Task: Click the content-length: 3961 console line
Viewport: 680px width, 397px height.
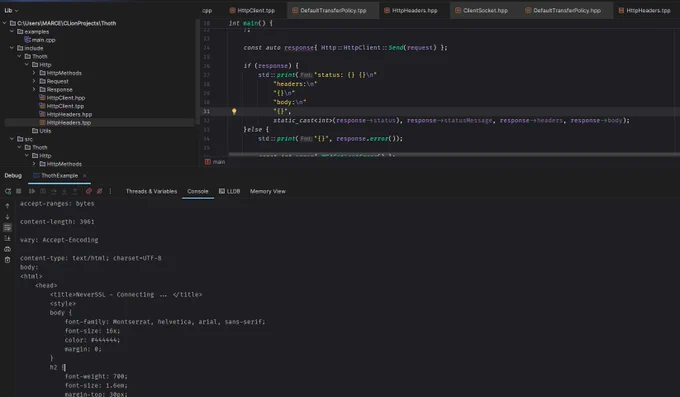Action: point(57,222)
